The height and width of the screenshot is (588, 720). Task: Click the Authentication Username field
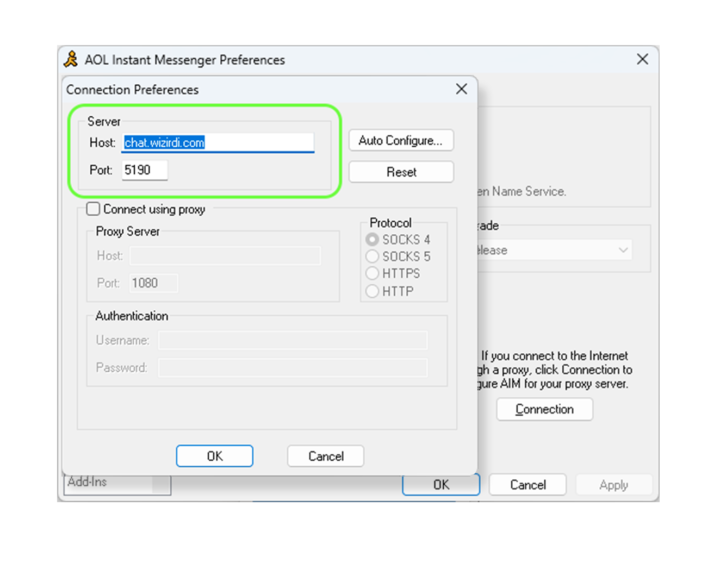293,340
